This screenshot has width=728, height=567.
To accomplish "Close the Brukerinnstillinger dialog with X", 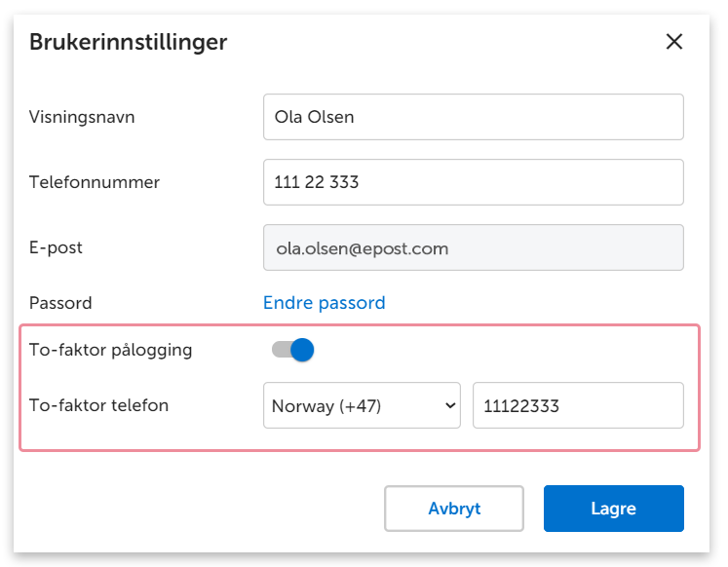I will click(673, 42).
